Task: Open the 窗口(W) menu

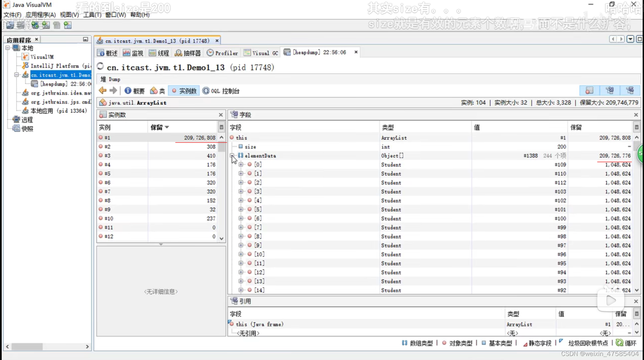Action: (x=115, y=15)
